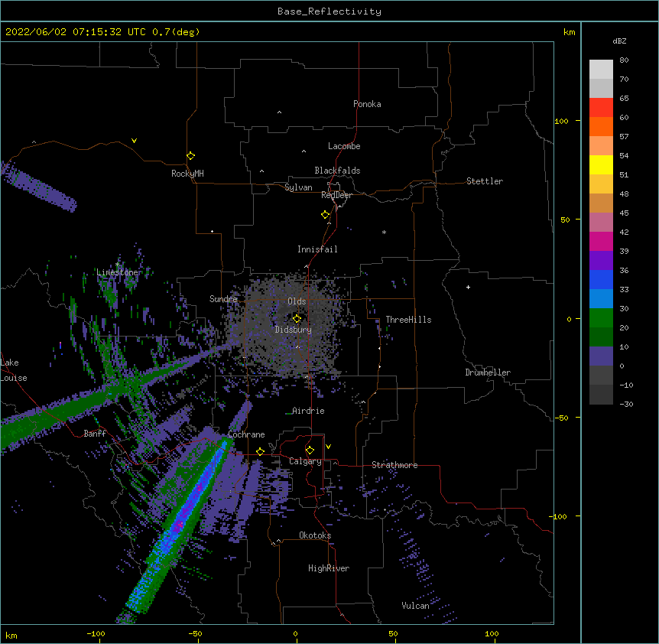Click the vertical axis 100 tick label
This screenshot has height=644, width=659.
561,121
